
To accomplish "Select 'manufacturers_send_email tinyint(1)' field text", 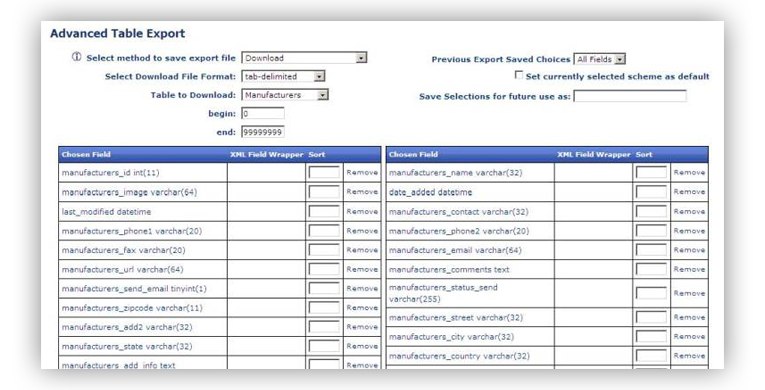I will click(134, 288).
